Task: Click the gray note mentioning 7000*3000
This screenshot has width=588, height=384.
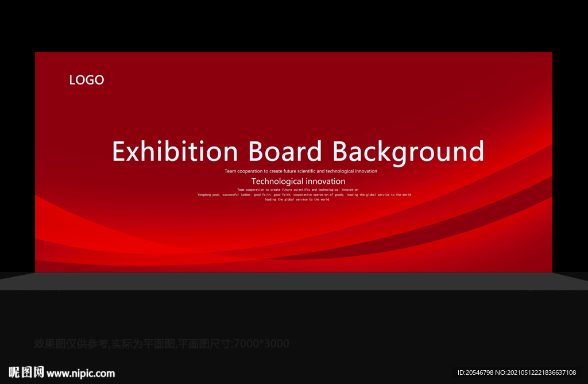Action: pos(161,343)
